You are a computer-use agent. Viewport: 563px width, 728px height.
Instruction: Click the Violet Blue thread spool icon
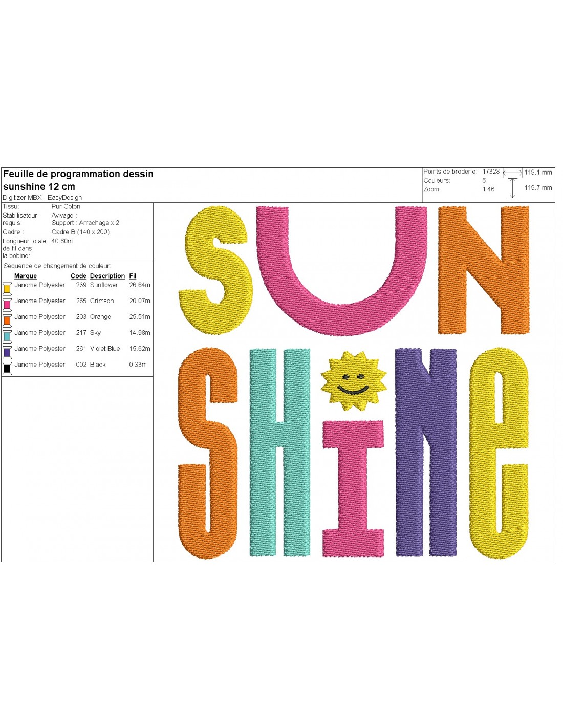click(x=7, y=352)
